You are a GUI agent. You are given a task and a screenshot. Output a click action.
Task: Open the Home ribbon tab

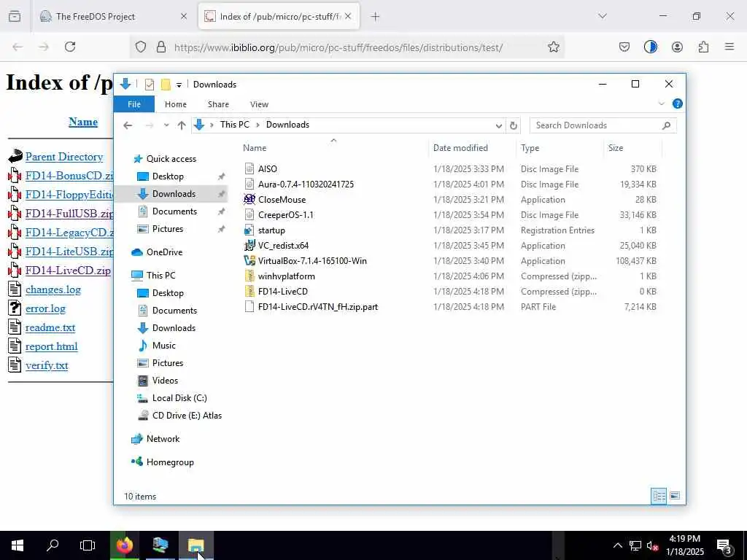[x=176, y=104]
